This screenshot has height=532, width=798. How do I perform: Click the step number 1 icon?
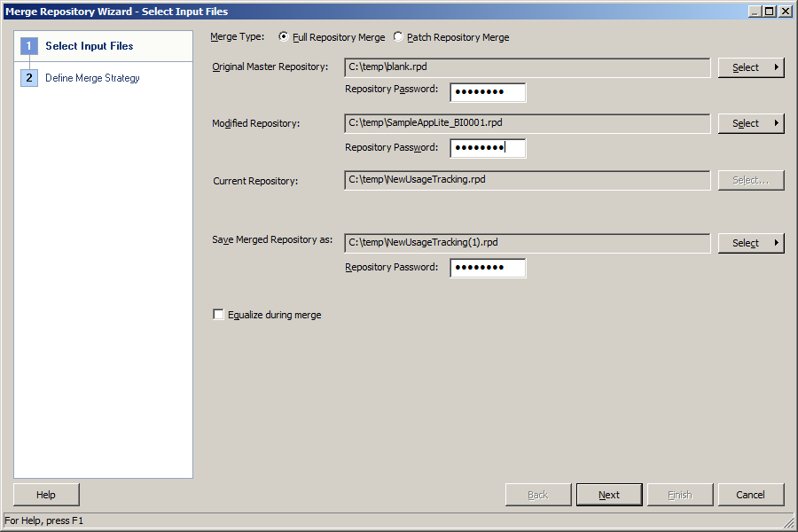(29, 46)
